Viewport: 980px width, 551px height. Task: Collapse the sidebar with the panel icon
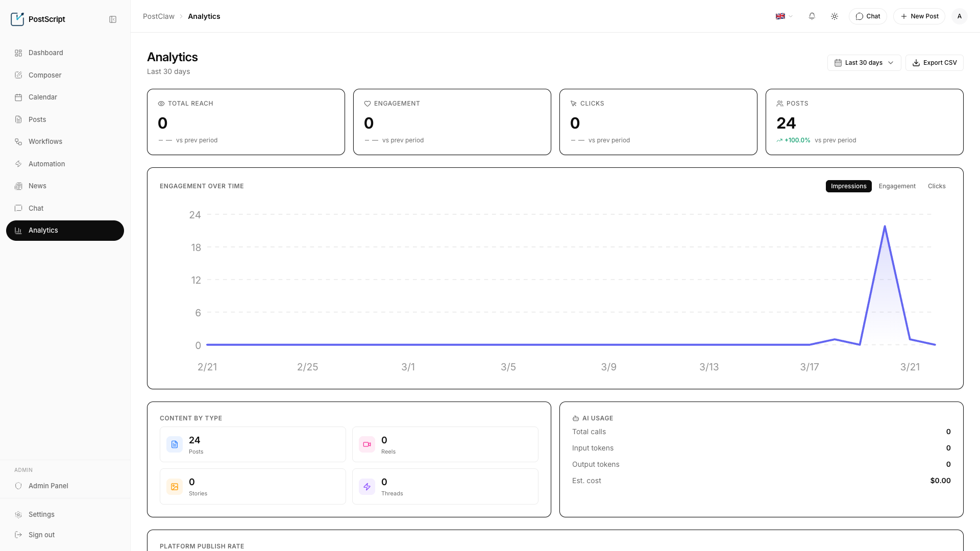[113, 19]
